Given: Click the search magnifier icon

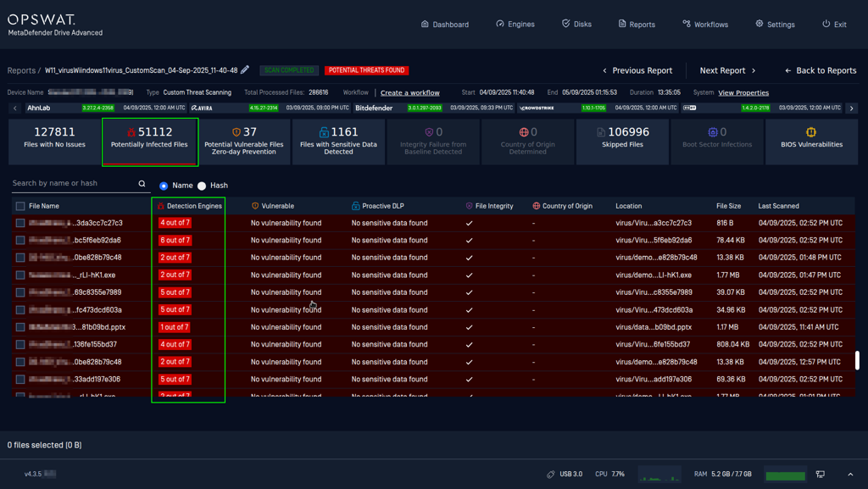Looking at the screenshot, I should pos(142,184).
